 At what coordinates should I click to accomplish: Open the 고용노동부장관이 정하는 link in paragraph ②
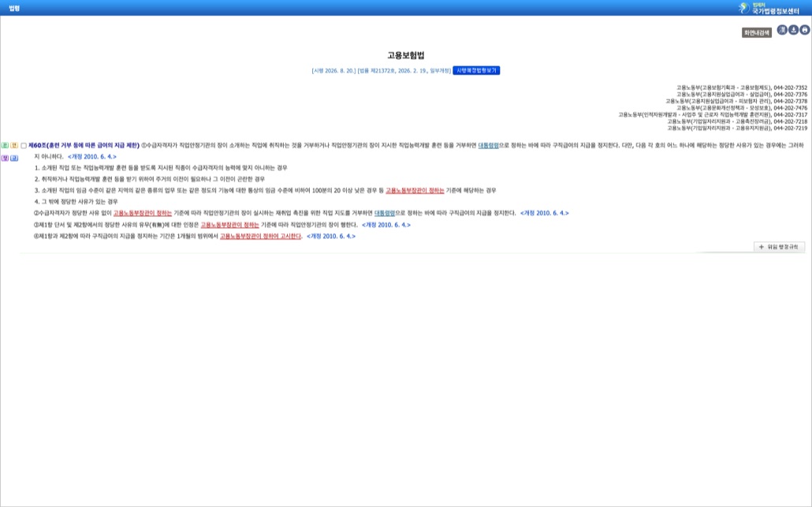pyautogui.click(x=143, y=213)
